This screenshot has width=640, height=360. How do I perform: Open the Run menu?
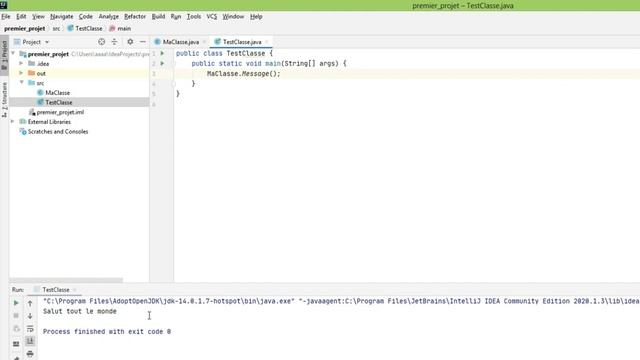(x=176, y=17)
